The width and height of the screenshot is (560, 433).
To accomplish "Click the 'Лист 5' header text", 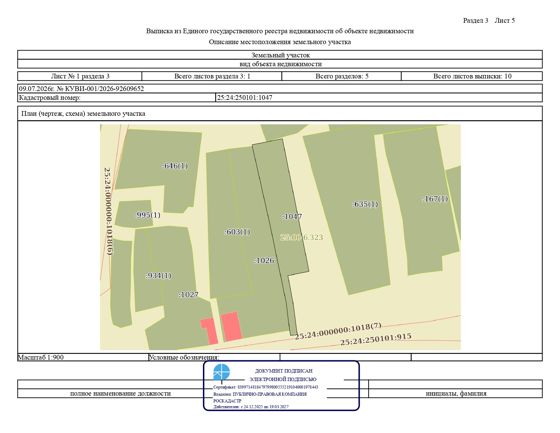I will click(x=505, y=20).
